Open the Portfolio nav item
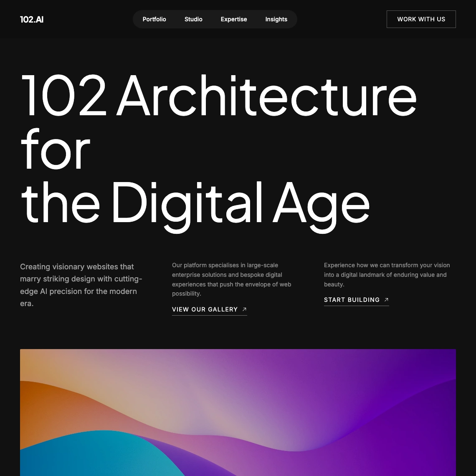This screenshot has height=476, width=476. click(154, 19)
